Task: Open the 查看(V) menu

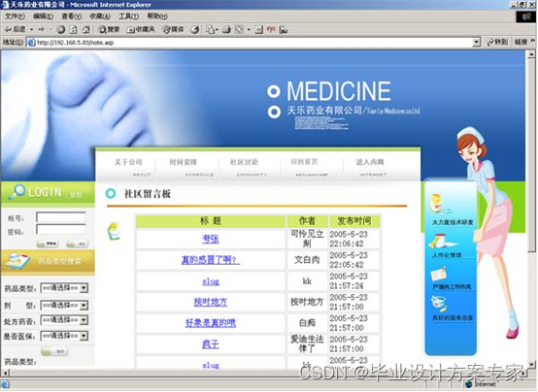Action: point(72,16)
